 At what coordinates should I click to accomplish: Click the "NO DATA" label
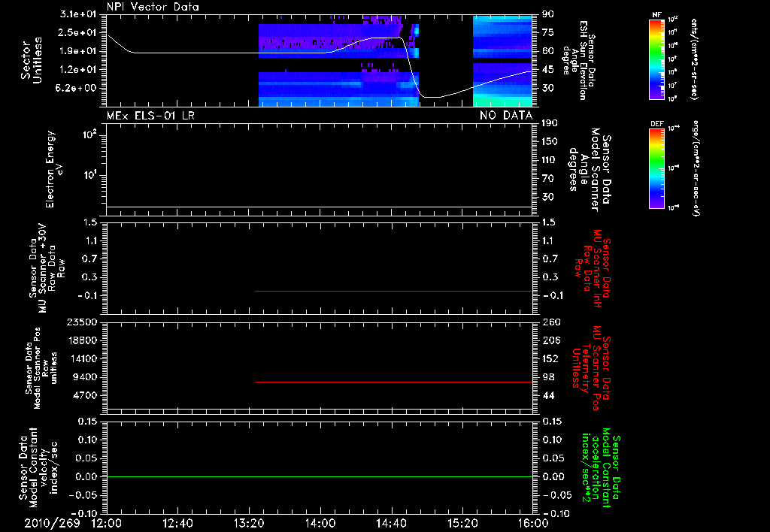point(506,116)
